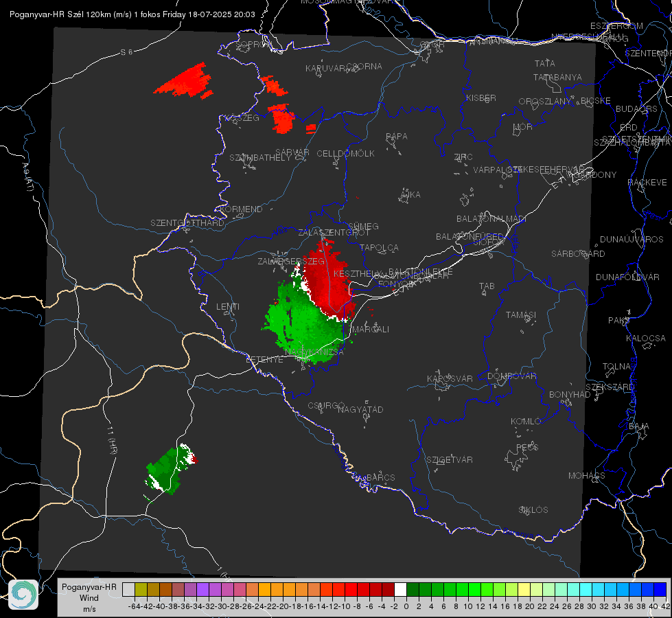Click the DUNAFOLDVAR label
Image resolution: width=672 pixels, height=618 pixels.
pyautogui.click(x=627, y=277)
